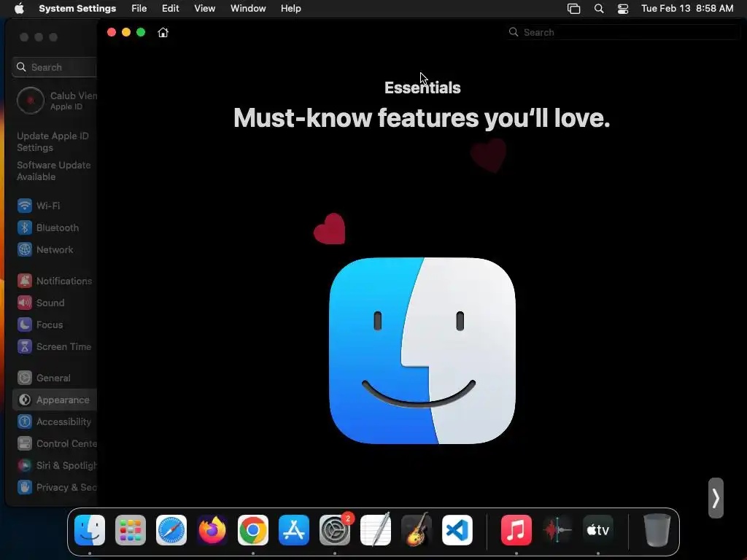Click the large Finder face artwork
The width and height of the screenshot is (747, 560).
tap(422, 351)
